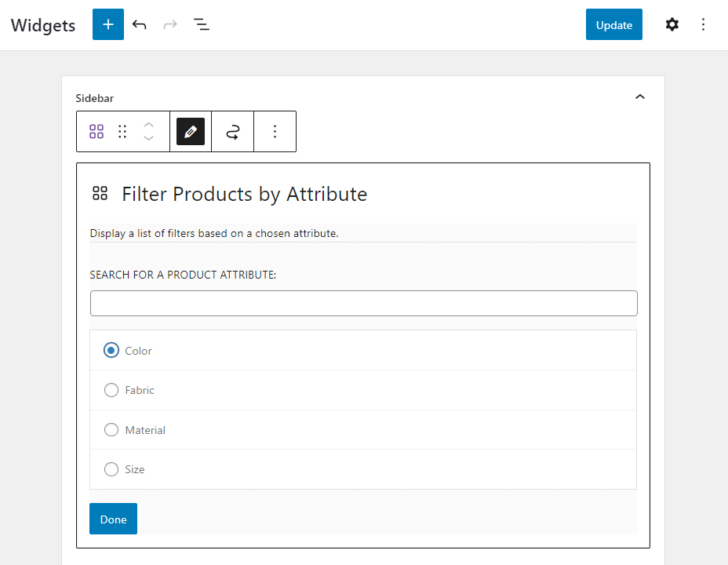Click the Update button
728x565 pixels.
point(613,24)
